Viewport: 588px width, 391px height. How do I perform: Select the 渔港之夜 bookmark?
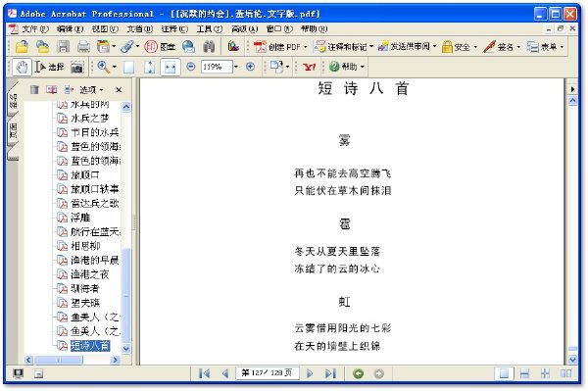[89, 274]
